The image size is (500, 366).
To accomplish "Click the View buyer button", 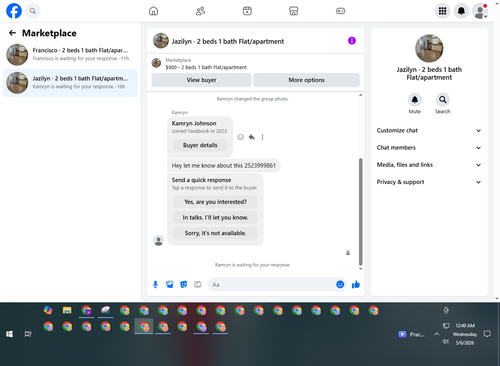I will (201, 80).
